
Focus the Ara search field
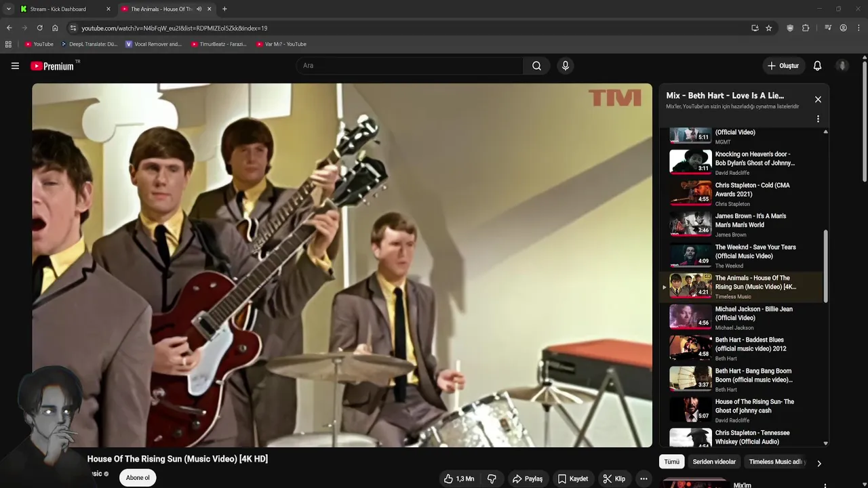coord(410,66)
